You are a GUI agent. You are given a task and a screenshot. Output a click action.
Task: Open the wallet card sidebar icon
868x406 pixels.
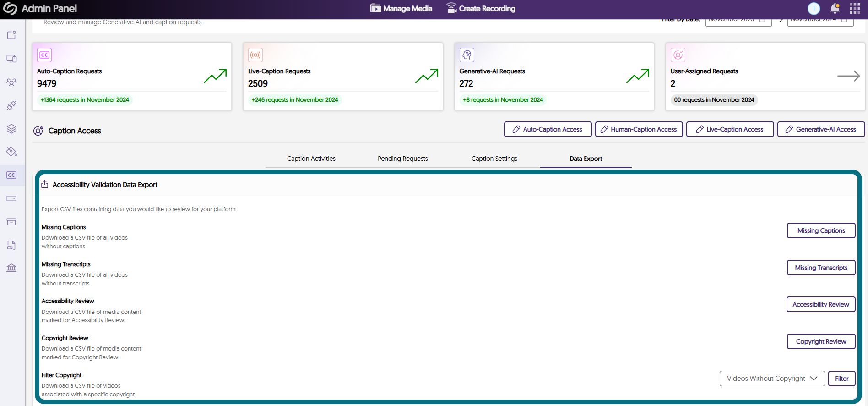click(x=11, y=198)
